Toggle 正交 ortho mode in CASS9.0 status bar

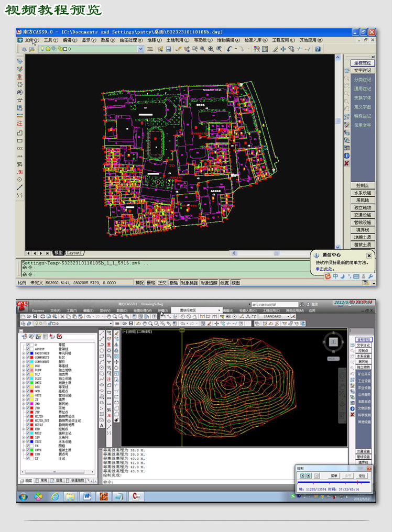[x=162, y=283]
